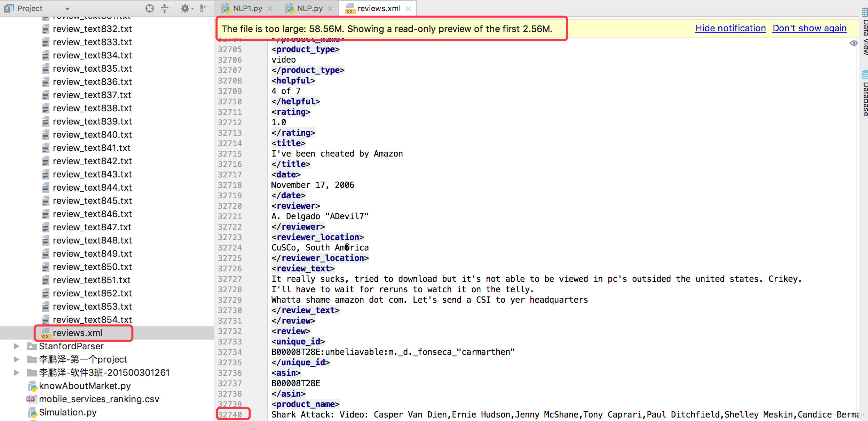Click the hide Project panel icon
The height and width of the screenshot is (421, 868).
(205, 8)
